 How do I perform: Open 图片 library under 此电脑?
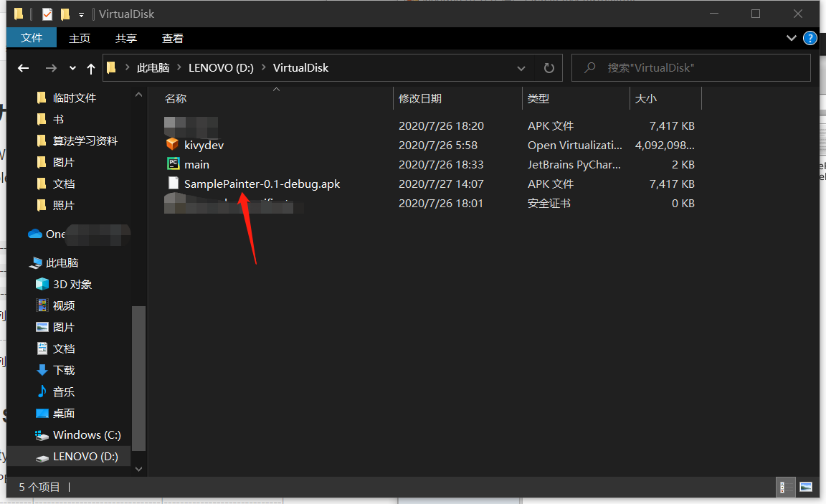tap(63, 327)
